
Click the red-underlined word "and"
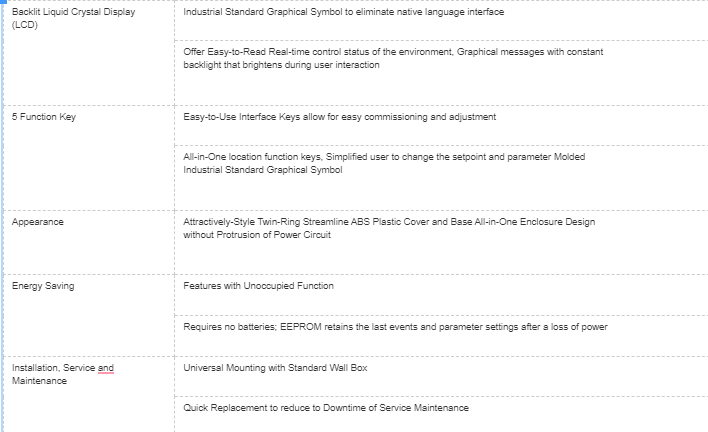pos(106,368)
